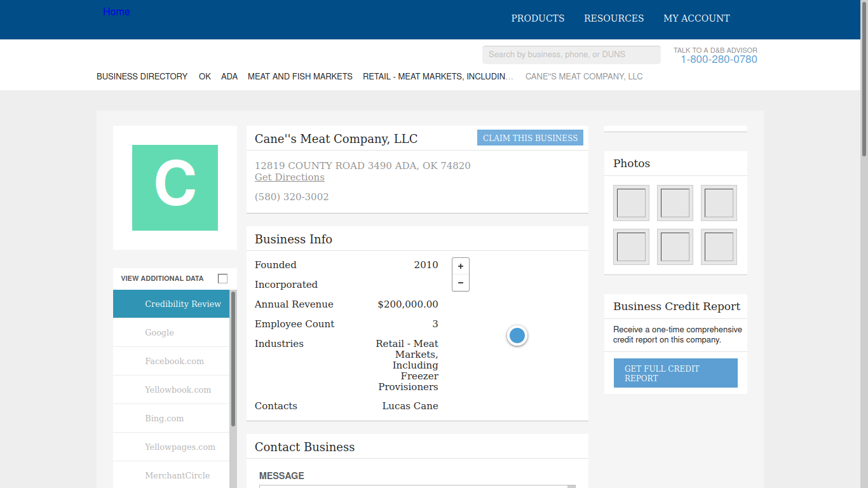Go to the ADA breadcrumb
This screenshot has width=868, height=488.
pyautogui.click(x=229, y=76)
